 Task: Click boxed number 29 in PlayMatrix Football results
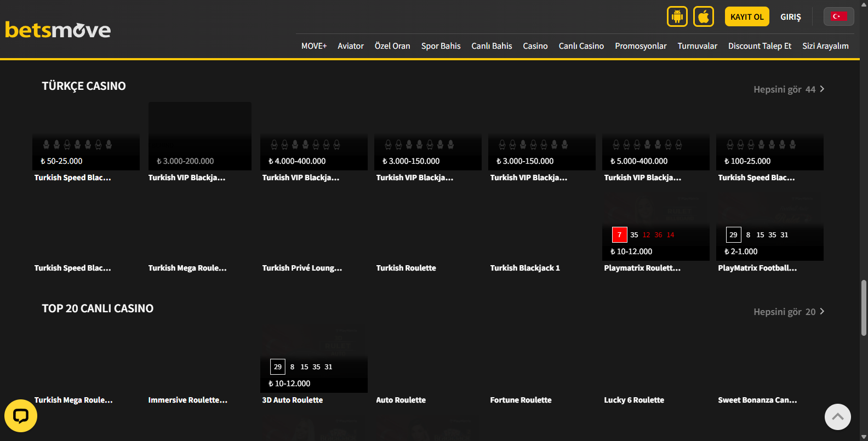[x=734, y=234]
